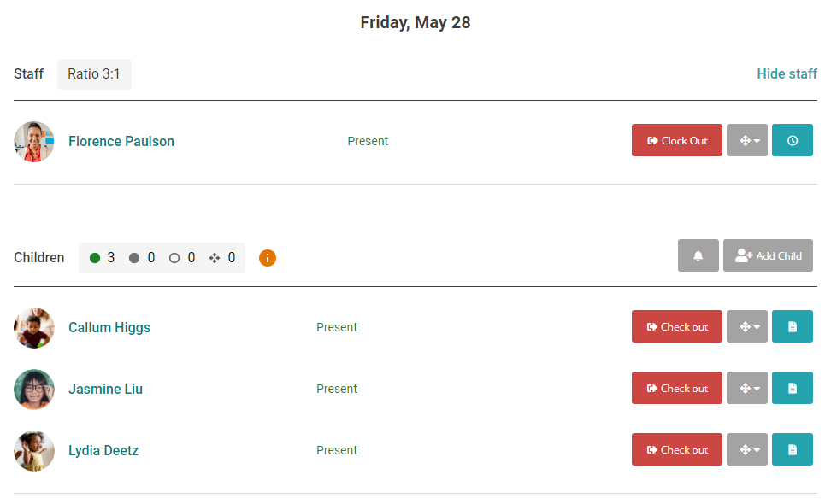Click the orange info icon beside Children
The height and width of the screenshot is (504, 837).
tap(268, 258)
